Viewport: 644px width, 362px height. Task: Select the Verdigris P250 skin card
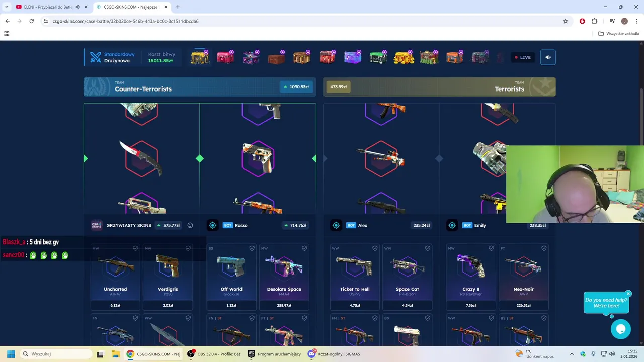168,277
